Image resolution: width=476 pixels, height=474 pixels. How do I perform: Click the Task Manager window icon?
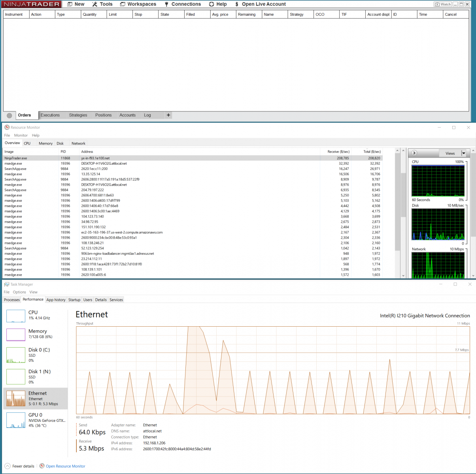tap(7, 284)
